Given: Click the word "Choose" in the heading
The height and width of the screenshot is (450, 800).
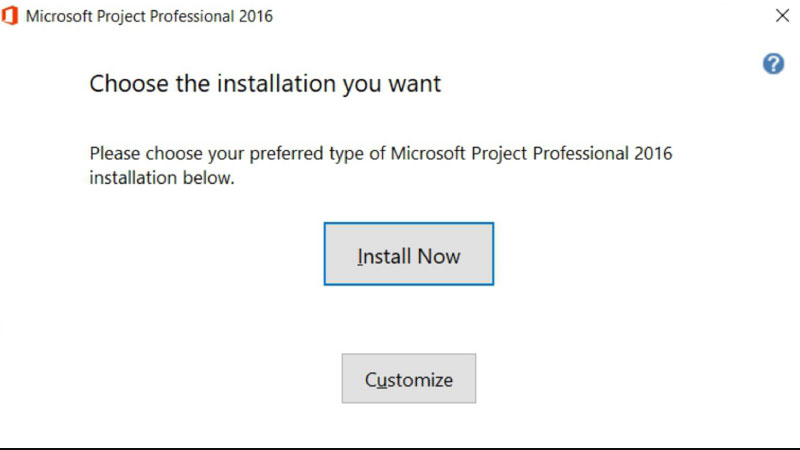Looking at the screenshot, I should tap(129, 83).
